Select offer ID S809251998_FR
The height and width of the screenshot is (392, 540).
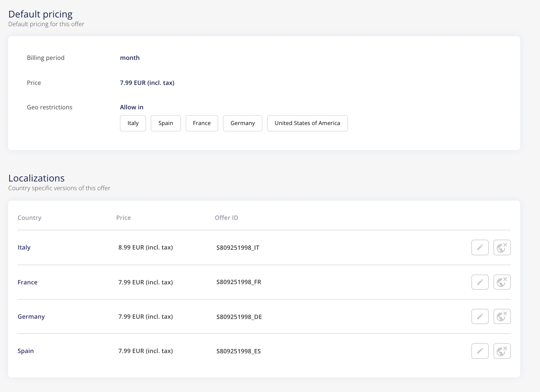(x=239, y=282)
